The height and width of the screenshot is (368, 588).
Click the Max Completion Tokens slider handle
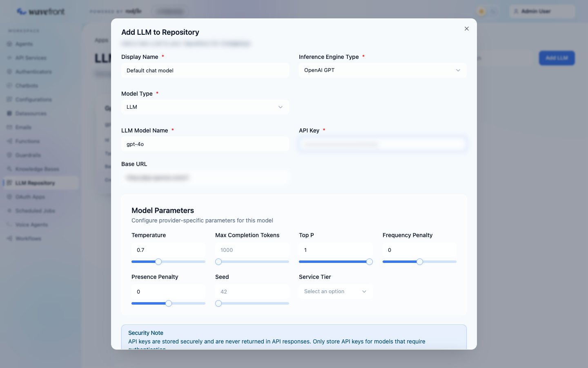pos(218,262)
